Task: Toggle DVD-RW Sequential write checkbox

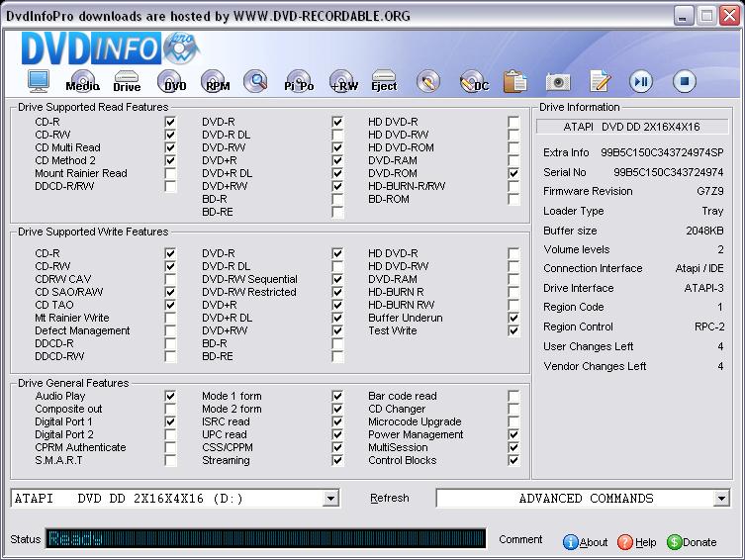Action: (x=337, y=279)
